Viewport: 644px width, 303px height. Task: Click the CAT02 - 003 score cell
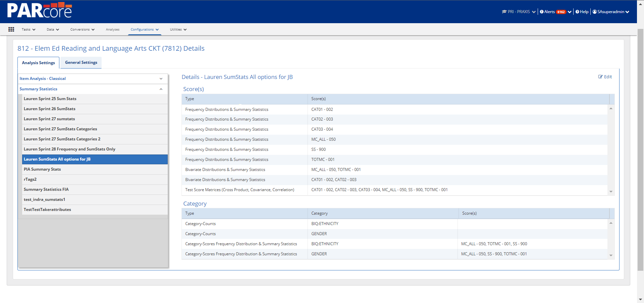pyautogui.click(x=458, y=119)
